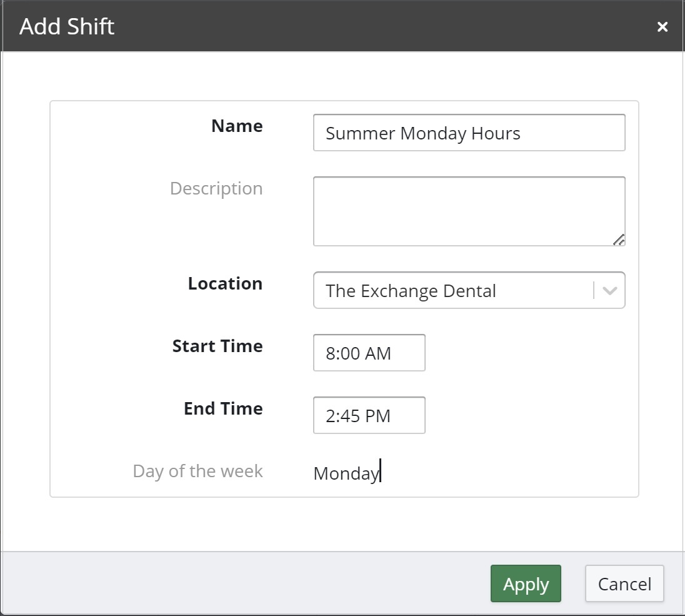Click the Add Shift dialog title
The width and height of the screenshot is (685, 616).
click(x=67, y=27)
